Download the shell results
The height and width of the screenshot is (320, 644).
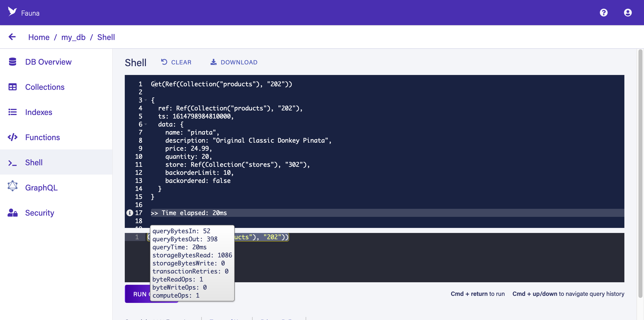point(233,62)
